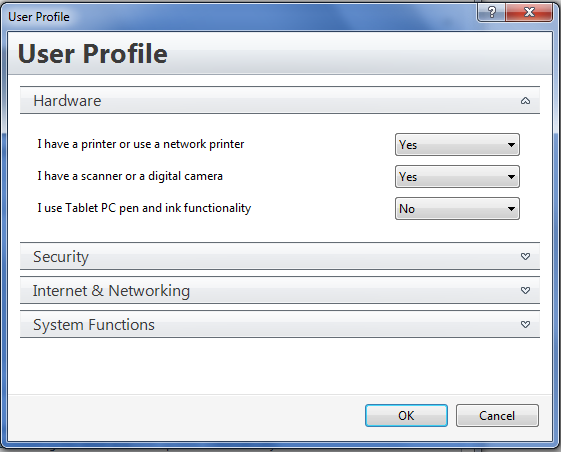The image size is (561, 452).
Task: Close the User Profile dialog
Action: click(529, 13)
